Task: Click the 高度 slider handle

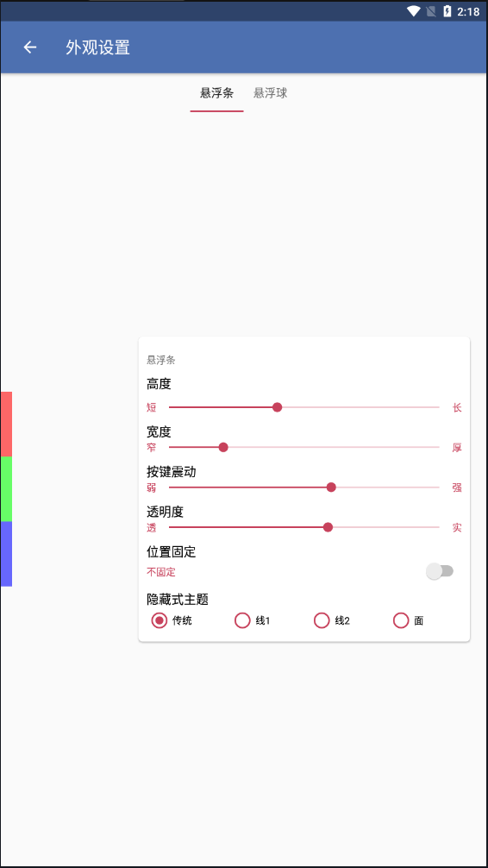Action: 278,407
